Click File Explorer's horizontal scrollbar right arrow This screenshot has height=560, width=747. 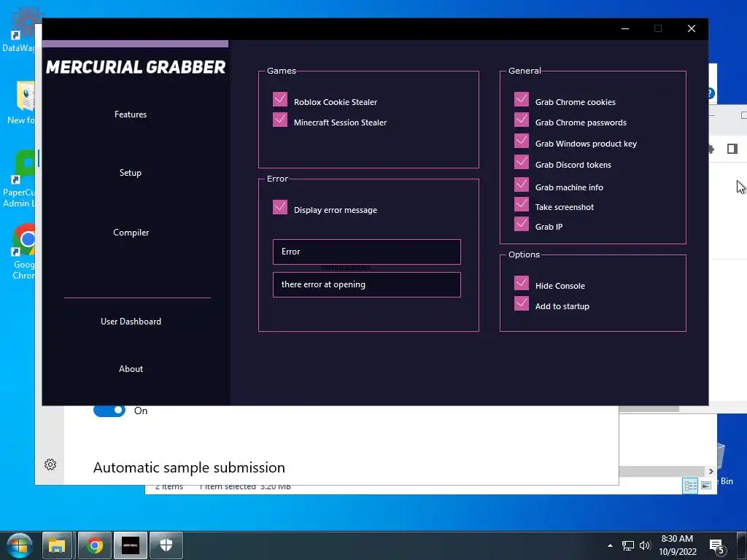click(x=711, y=471)
